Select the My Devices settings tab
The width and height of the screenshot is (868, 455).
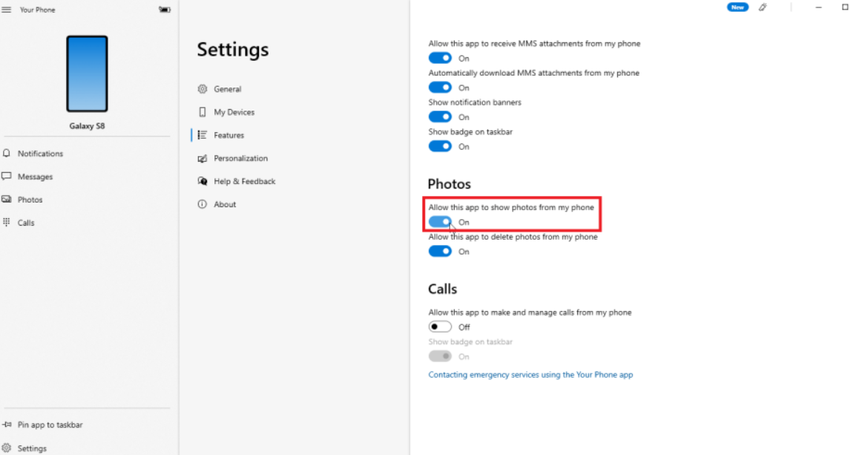(x=234, y=112)
